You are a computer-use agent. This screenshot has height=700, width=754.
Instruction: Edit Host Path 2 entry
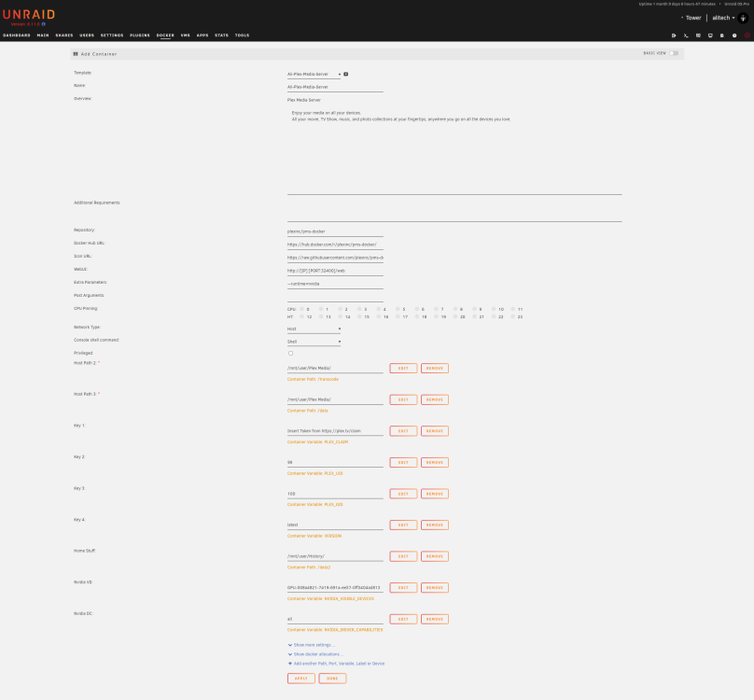[x=403, y=368]
